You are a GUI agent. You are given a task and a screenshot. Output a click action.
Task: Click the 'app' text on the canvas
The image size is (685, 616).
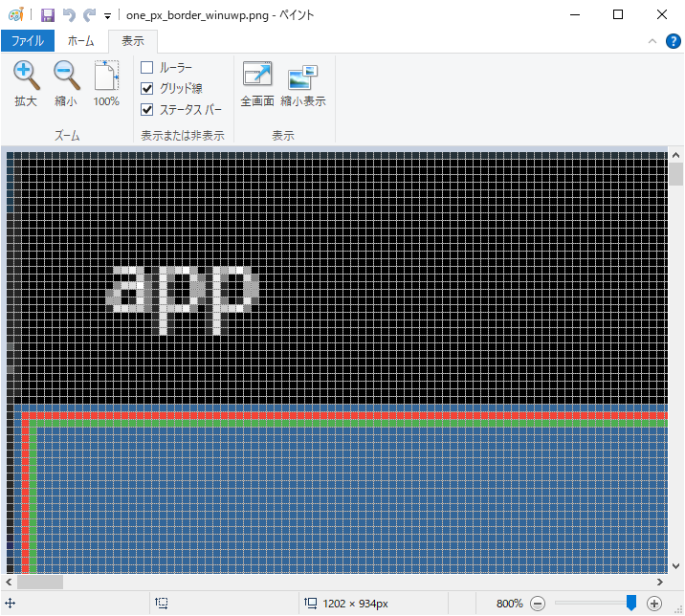click(183, 300)
